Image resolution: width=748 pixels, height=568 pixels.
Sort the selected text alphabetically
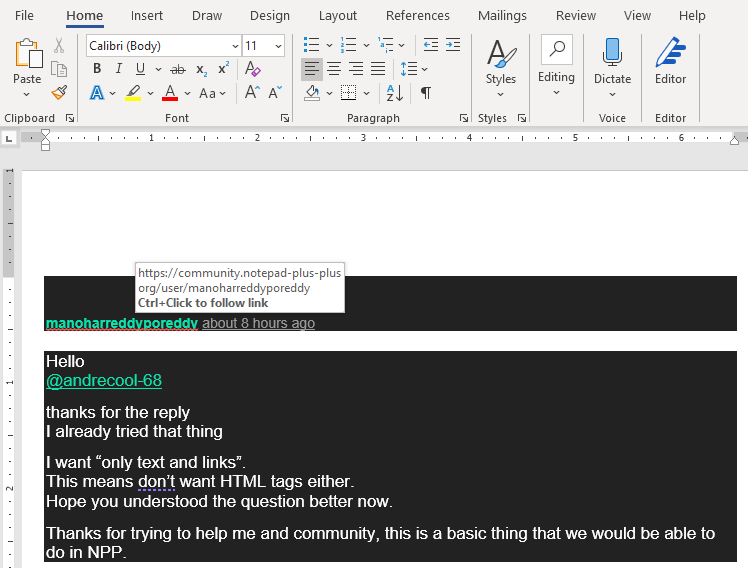pos(395,93)
